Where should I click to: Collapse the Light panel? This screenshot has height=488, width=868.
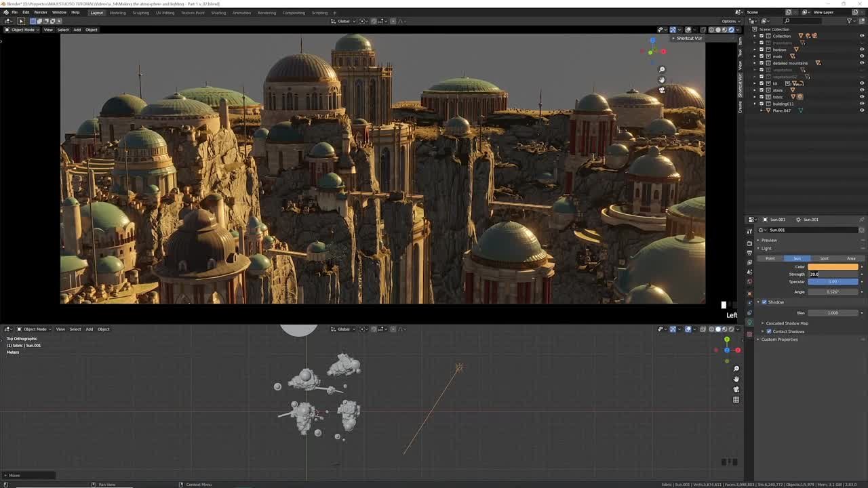[766, 248]
